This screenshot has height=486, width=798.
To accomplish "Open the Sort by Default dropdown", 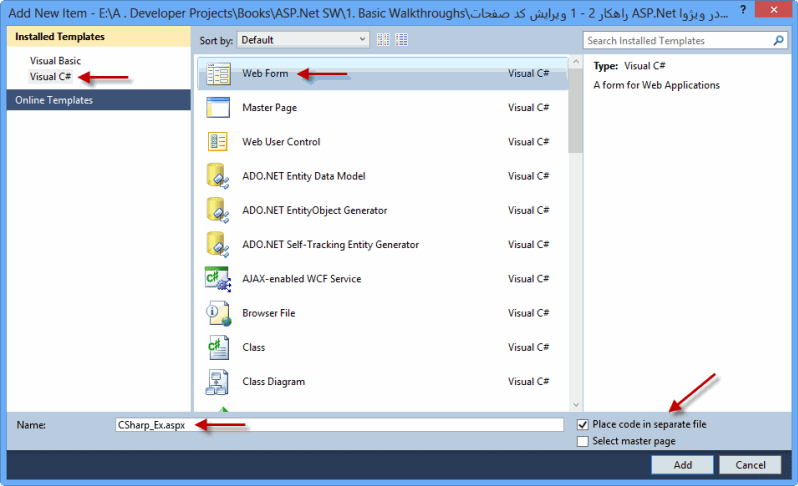I will tap(303, 40).
